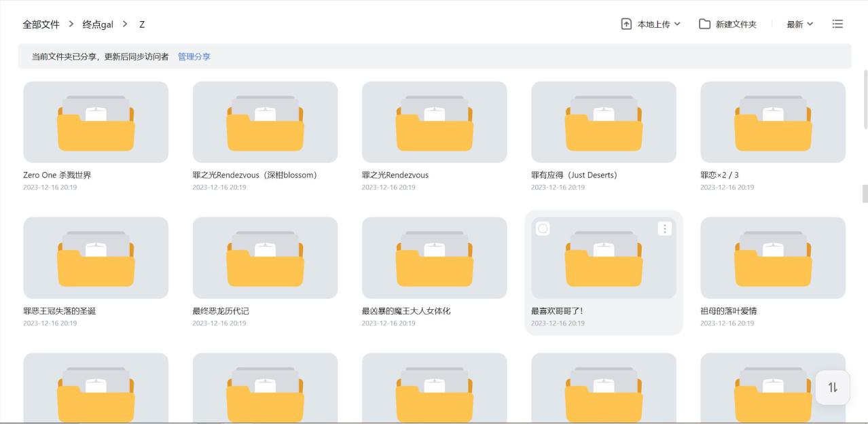This screenshot has width=868, height=424.
Task: Open the 罪之光Rendezvous（深柑blossom） folder icon
Action: (x=265, y=122)
